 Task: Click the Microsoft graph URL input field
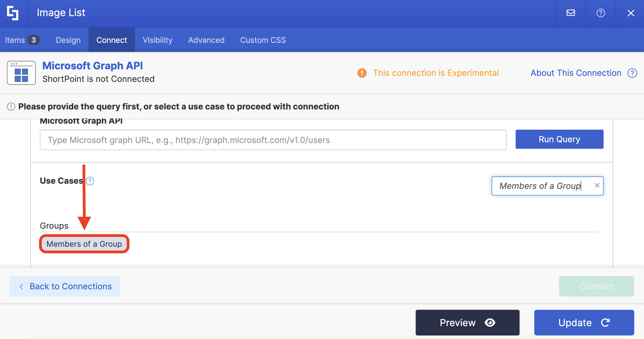pyautogui.click(x=273, y=140)
